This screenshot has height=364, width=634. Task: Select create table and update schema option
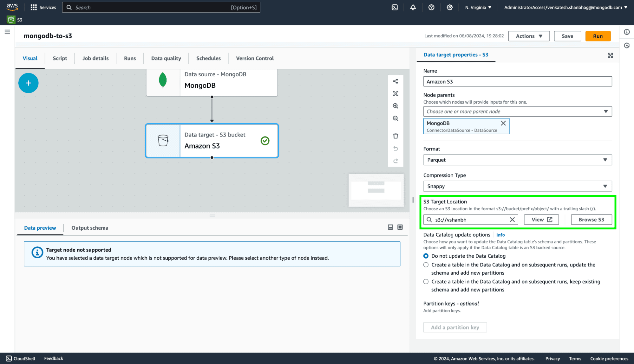(x=426, y=265)
